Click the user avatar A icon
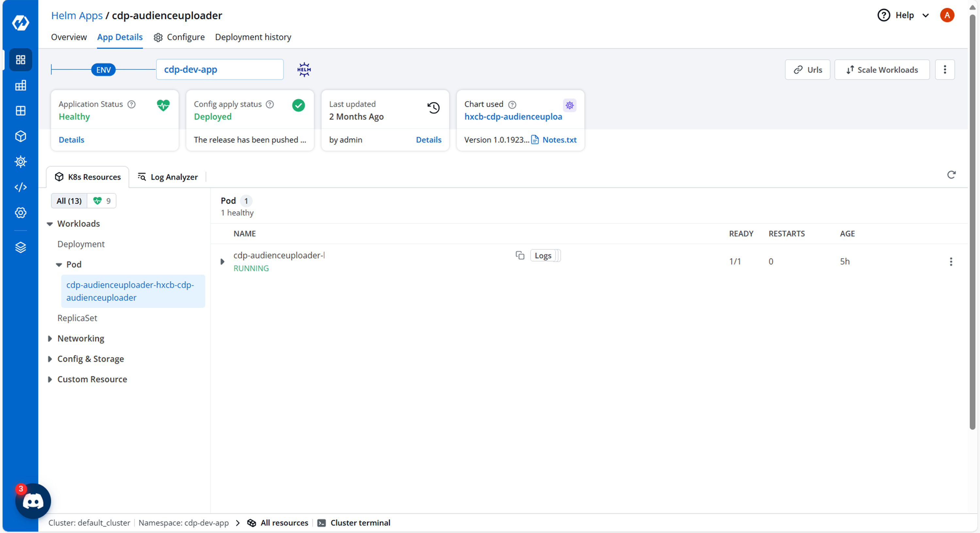980x533 pixels. pyautogui.click(x=947, y=15)
